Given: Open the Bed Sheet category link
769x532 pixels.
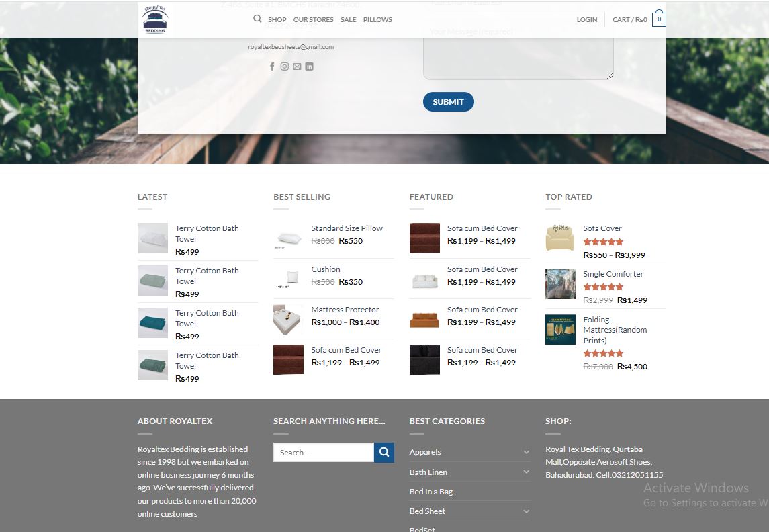Looking at the screenshot, I should (x=427, y=511).
